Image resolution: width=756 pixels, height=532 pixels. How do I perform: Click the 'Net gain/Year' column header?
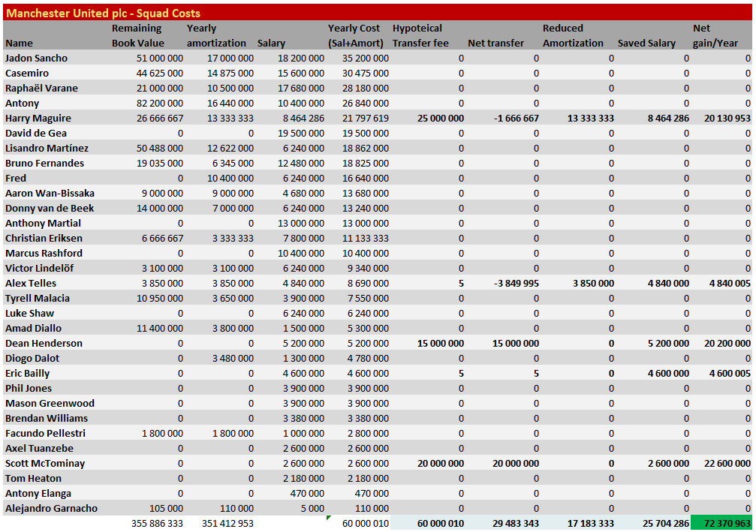click(x=715, y=36)
